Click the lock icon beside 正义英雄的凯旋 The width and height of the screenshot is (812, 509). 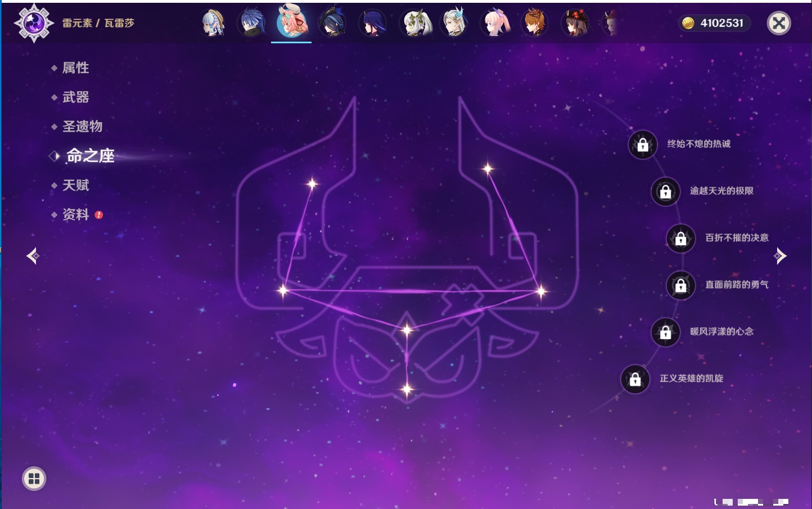coord(635,379)
